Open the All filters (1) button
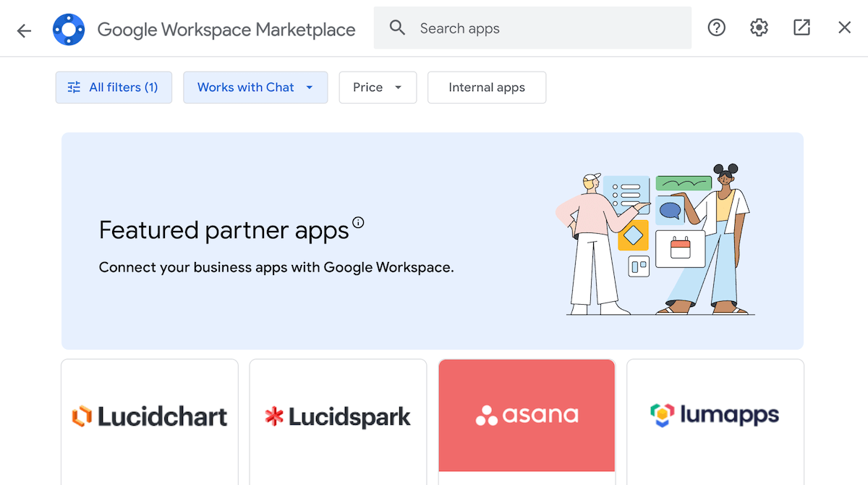 pyautogui.click(x=114, y=88)
